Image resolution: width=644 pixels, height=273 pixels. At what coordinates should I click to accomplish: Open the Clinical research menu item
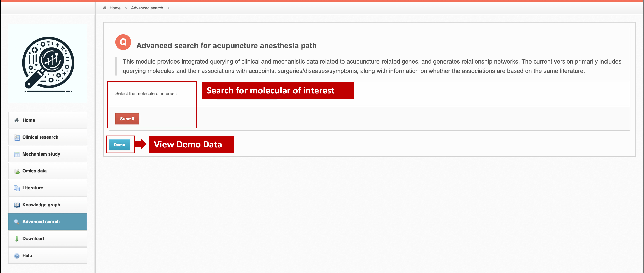[40, 137]
